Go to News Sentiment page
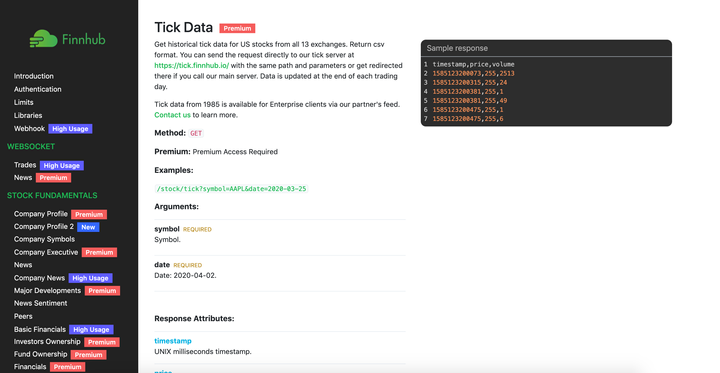720x373 pixels. tap(40, 303)
